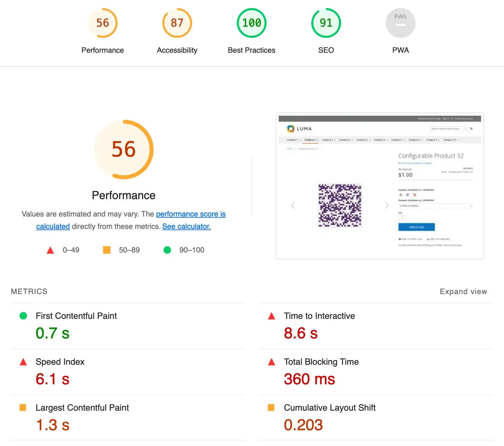Image resolution: width=504 pixels, height=446 pixels.
Task: Click the grey PWA badge icon
Action: coord(400,23)
